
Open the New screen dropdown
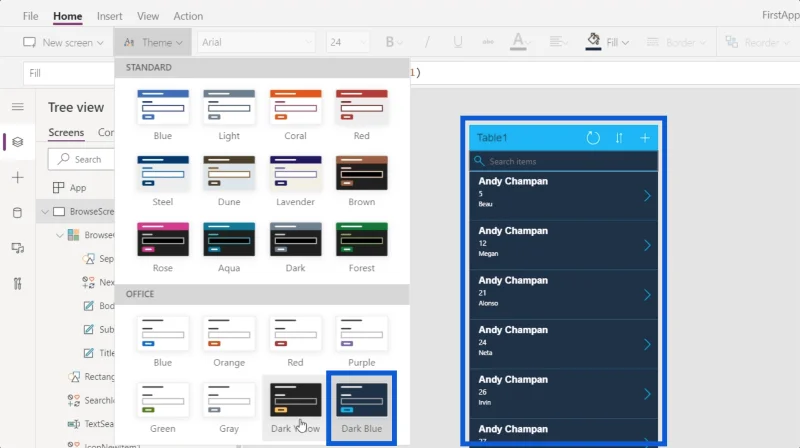click(63, 42)
